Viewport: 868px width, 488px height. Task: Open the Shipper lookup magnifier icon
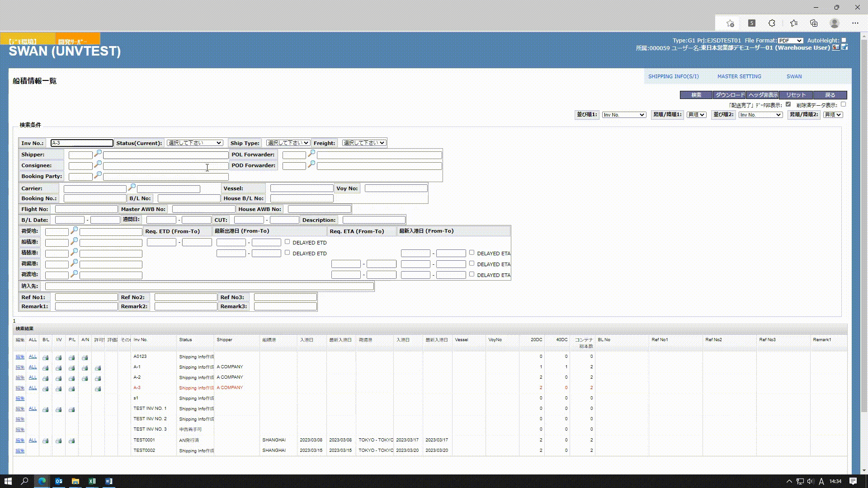point(98,154)
